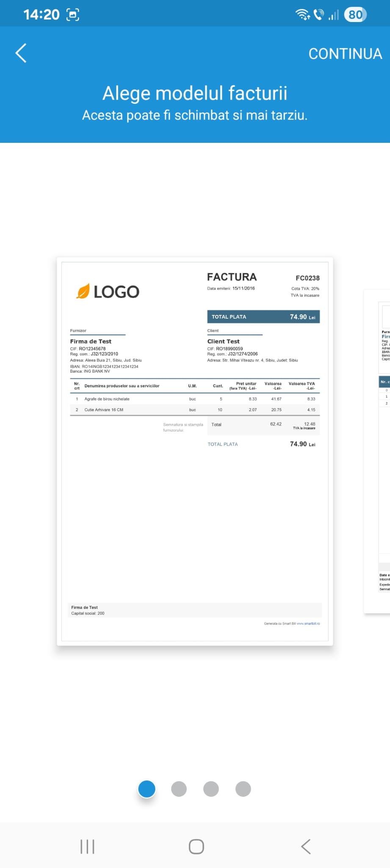Screen dimensions: 390x868
Task: Tap the back arrow in the header
Action: click(21, 53)
